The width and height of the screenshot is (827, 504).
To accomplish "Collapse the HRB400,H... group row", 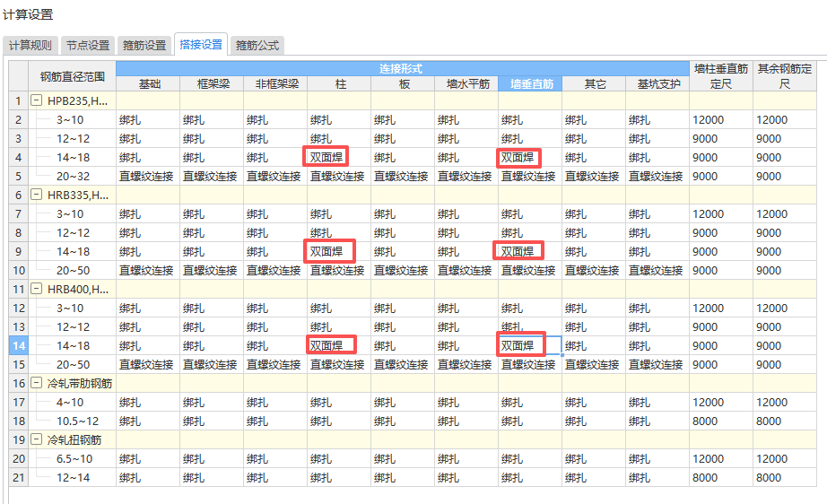I will [36, 289].
